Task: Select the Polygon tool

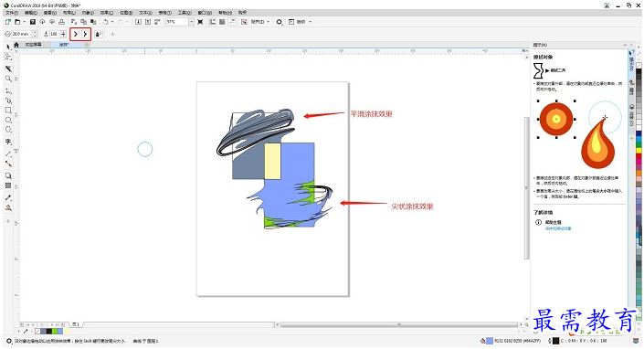Action: tap(8, 130)
